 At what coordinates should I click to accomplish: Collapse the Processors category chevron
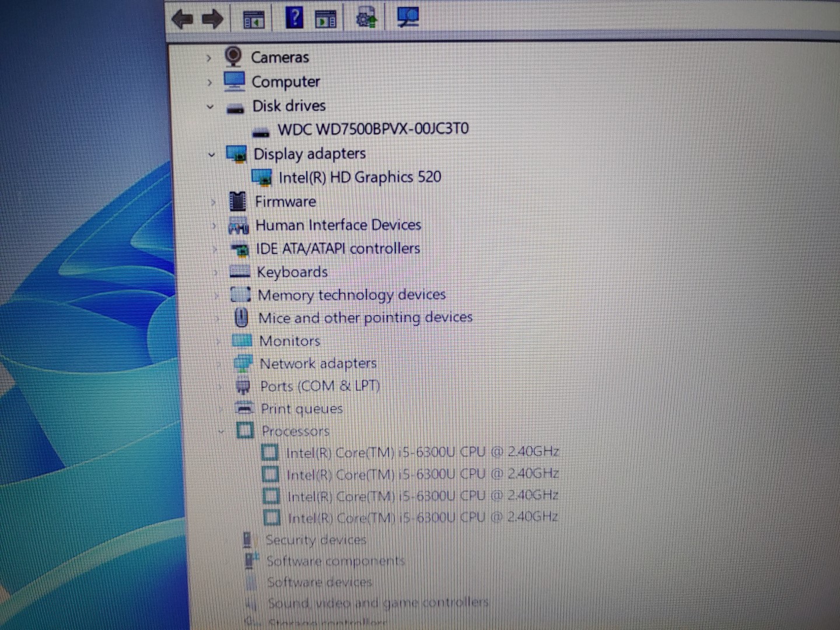tap(222, 432)
